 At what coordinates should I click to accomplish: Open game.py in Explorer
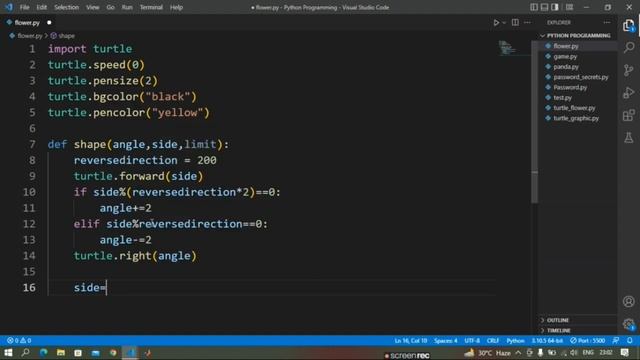pyautogui.click(x=565, y=57)
